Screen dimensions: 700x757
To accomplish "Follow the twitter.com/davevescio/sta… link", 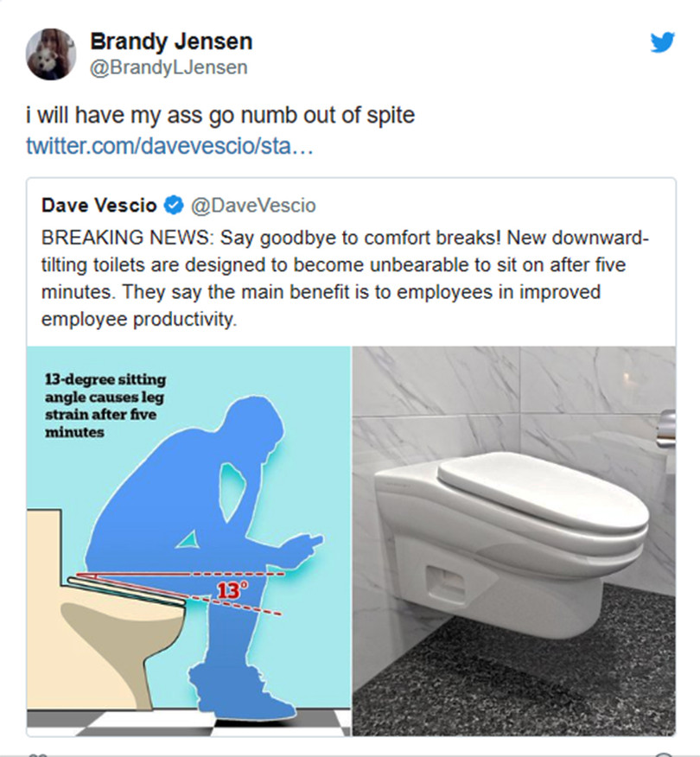I will pos(169,145).
